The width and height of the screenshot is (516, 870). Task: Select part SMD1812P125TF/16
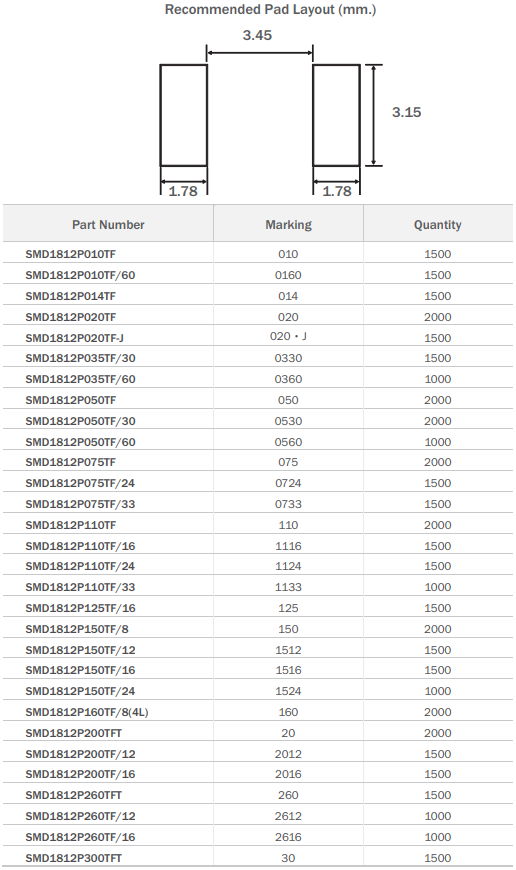pos(80,608)
